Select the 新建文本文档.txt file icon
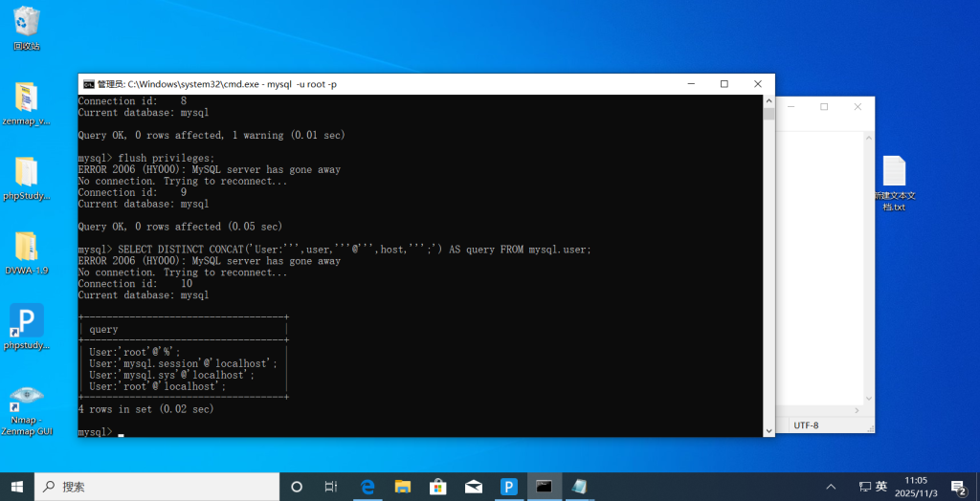 (893, 172)
